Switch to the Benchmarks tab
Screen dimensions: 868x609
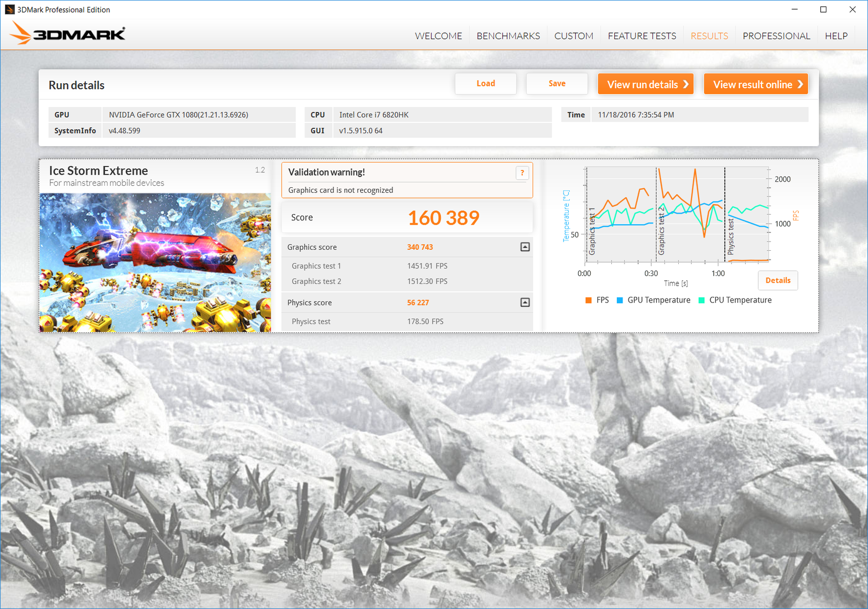point(508,36)
